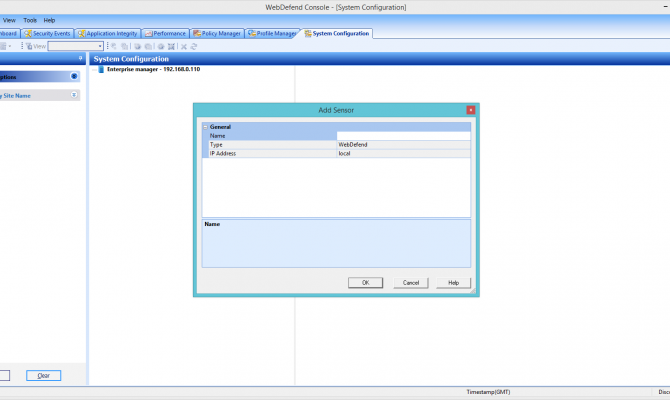Select the System Configuration tab
Image resolution: width=670 pixels, height=400 pixels.
pyautogui.click(x=337, y=33)
